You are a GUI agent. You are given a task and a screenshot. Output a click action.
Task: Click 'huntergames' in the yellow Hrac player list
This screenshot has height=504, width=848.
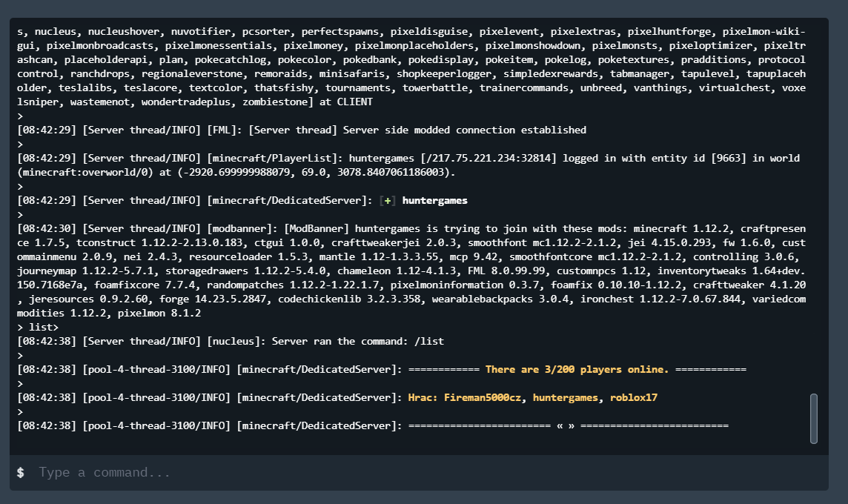(x=565, y=397)
